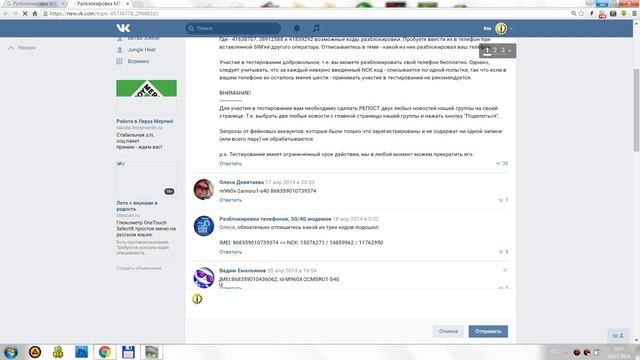
Task: Reply to the group's NCK codes comment
Action: (231, 252)
